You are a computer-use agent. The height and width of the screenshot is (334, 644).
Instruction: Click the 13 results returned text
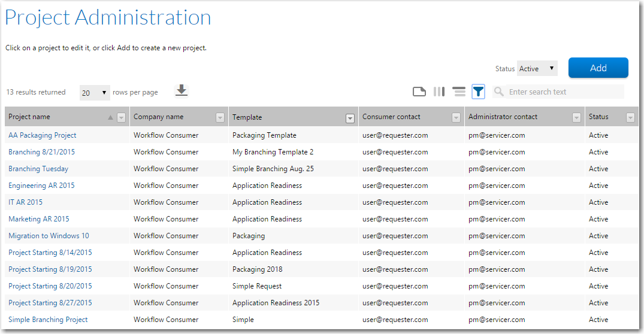click(x=36, y=92)
